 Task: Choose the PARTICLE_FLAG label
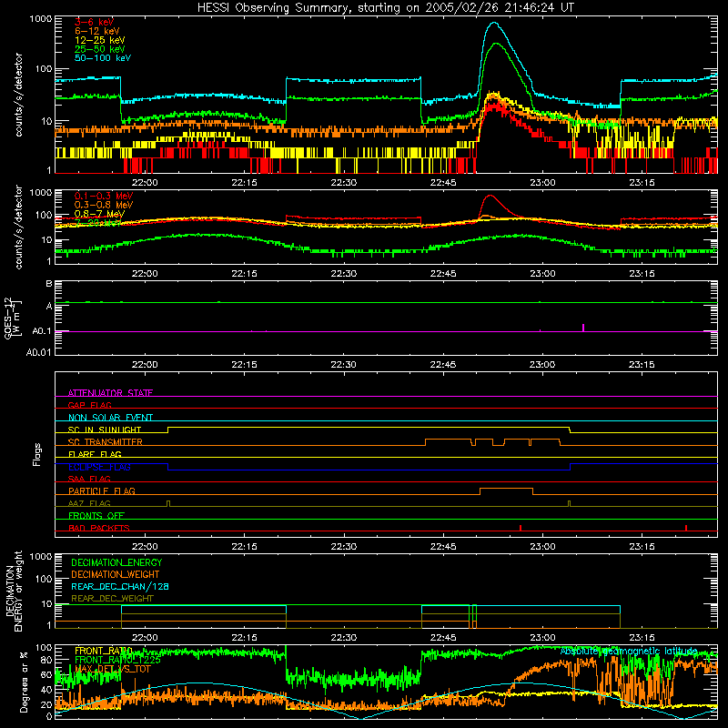click(102, 490)
